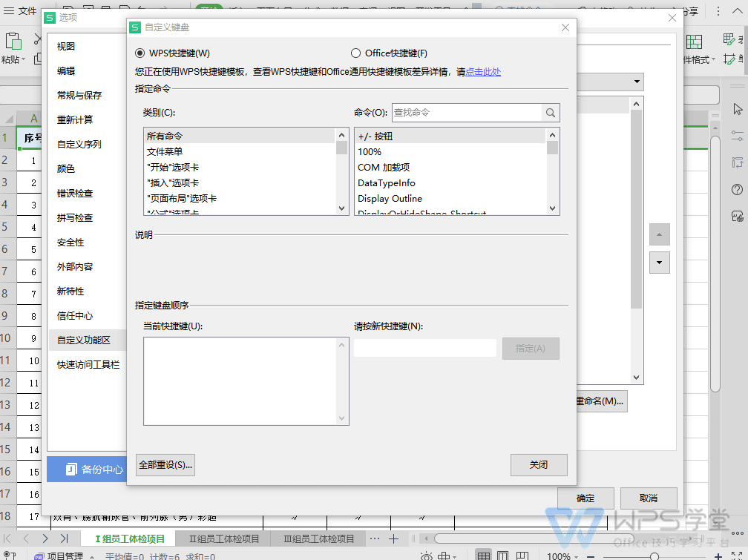The width and height of the screenshot is (748, 560).
Task: Select "插入"选项卡 category
Action: (x=240, y=182)
